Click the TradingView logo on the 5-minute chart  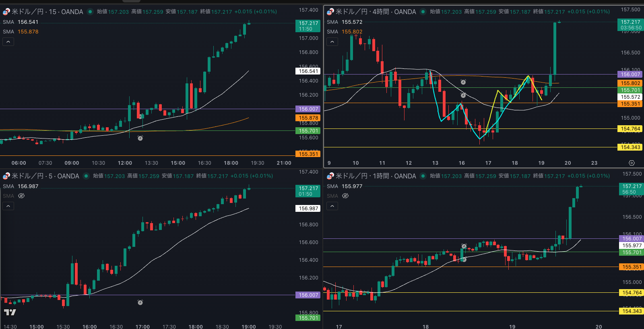coord(10,312)
